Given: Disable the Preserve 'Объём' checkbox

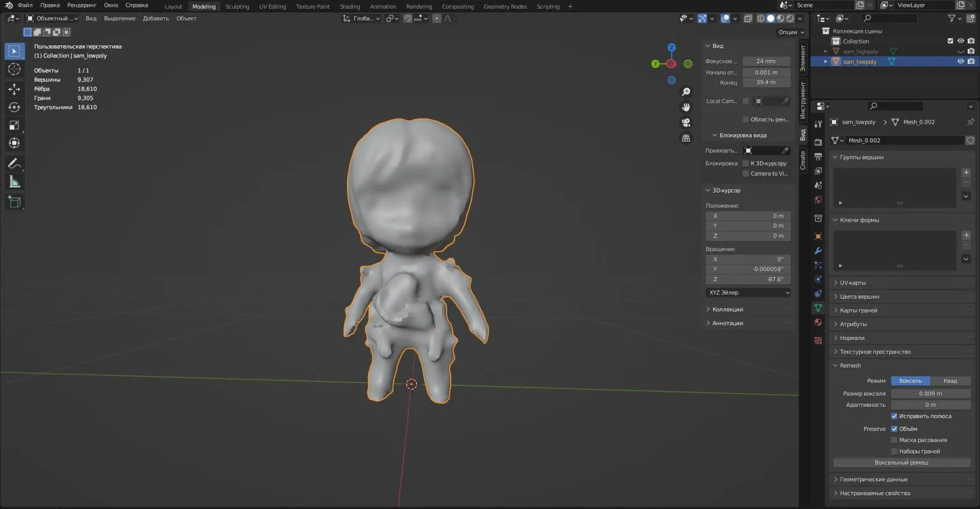Looking at the screenshot, I should pos(894,429).
